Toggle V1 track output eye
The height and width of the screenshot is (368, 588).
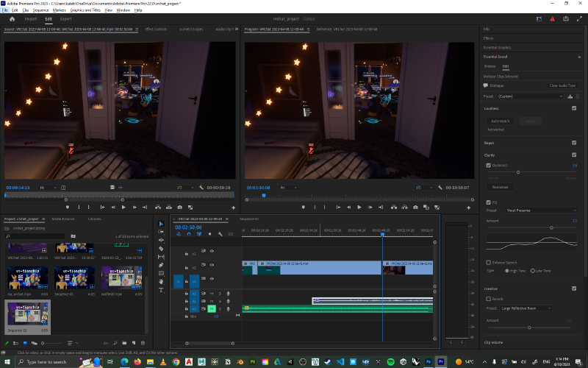(x=212, y=279)
